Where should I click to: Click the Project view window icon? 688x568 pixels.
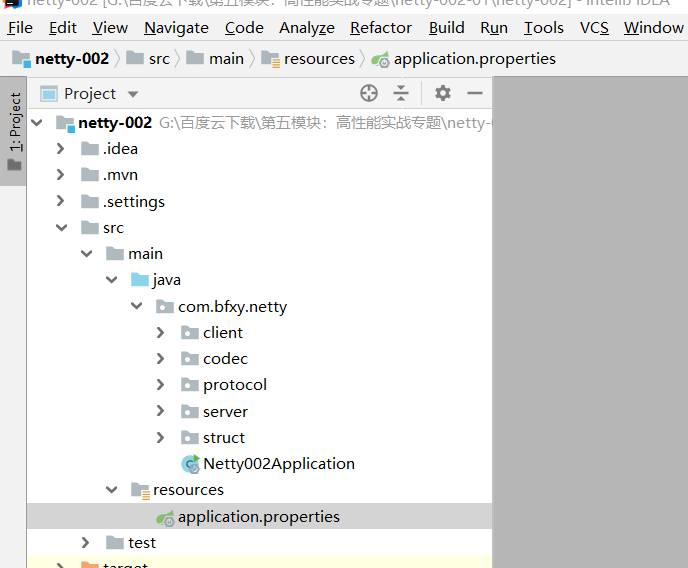(x=49, y=93)
